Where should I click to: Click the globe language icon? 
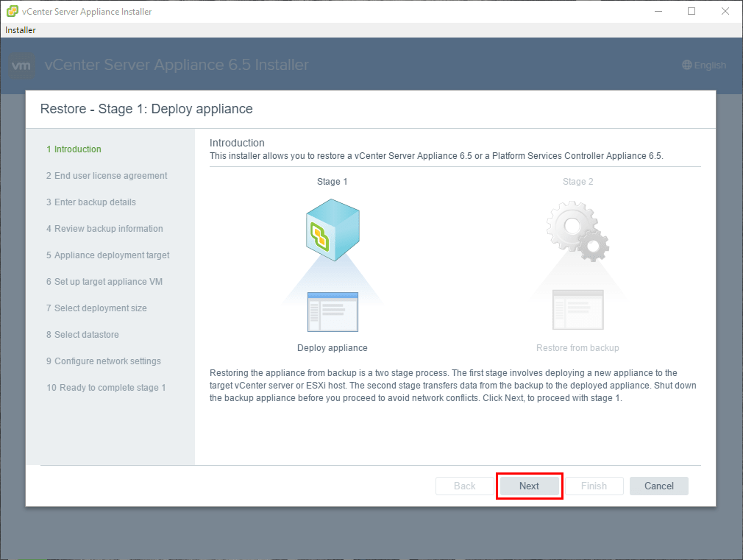[686, 65]
